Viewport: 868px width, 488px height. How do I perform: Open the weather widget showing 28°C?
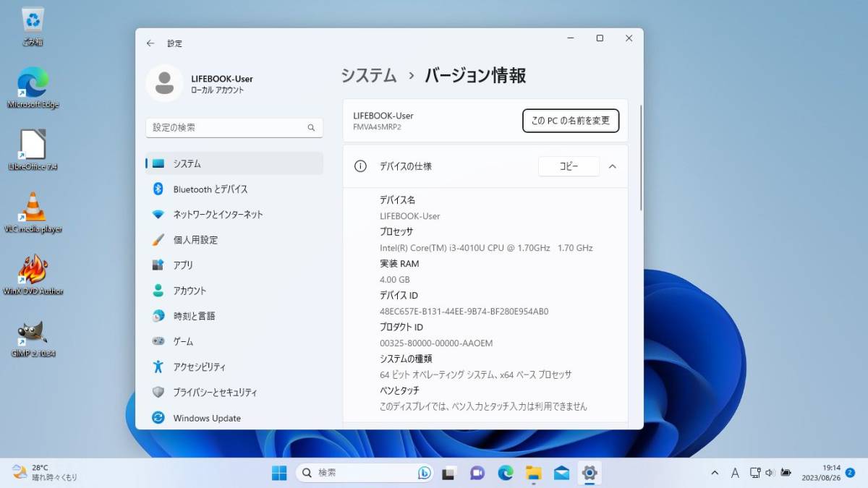click(x=45, y=473)
